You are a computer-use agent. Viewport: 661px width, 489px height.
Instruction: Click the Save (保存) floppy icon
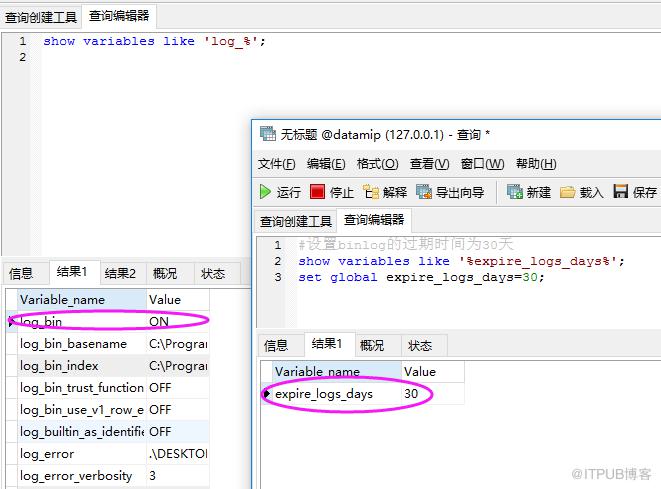click(x=621, y=191)
